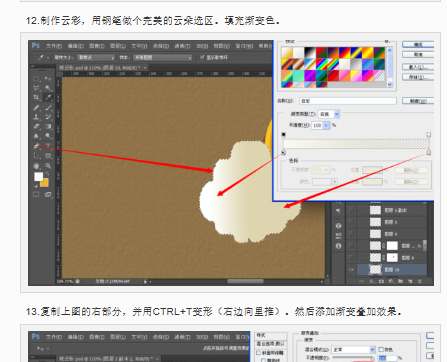This screenshot has height=362, width=447.
Task: Select the Brush tool in step 12 toolbox
Action: point(48,108)
